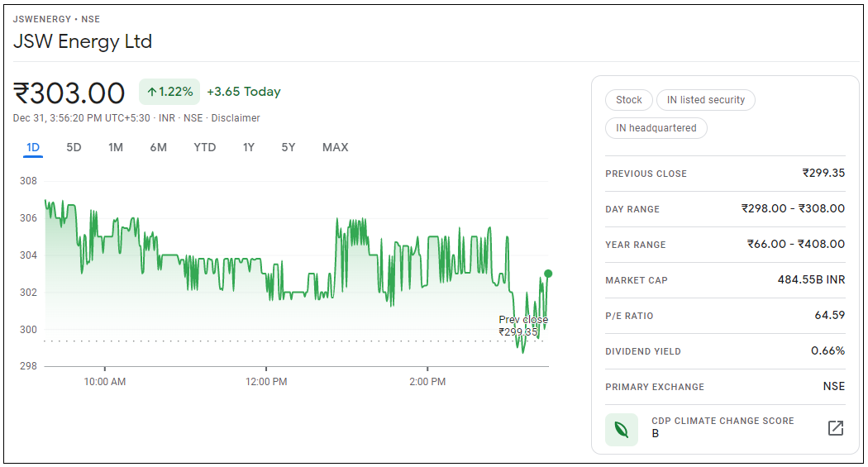Click the PREVIOUS CLOSE row label

(646, 174)
